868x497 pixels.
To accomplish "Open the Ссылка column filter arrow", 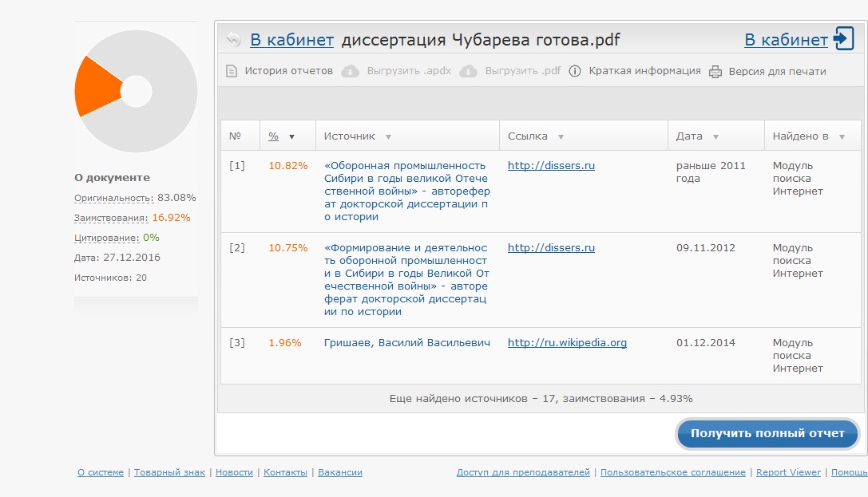I will click(x=561, y=137).
